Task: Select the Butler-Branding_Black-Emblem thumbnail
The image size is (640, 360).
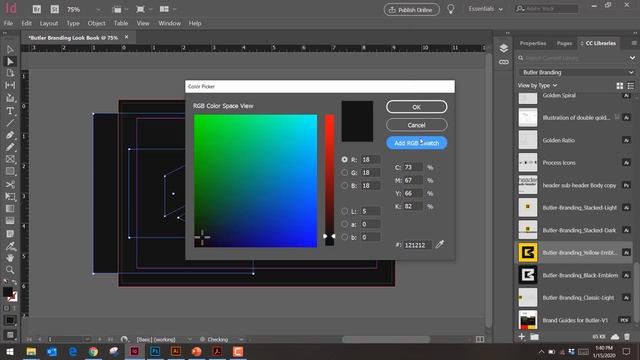Action: tap(528, 275)
